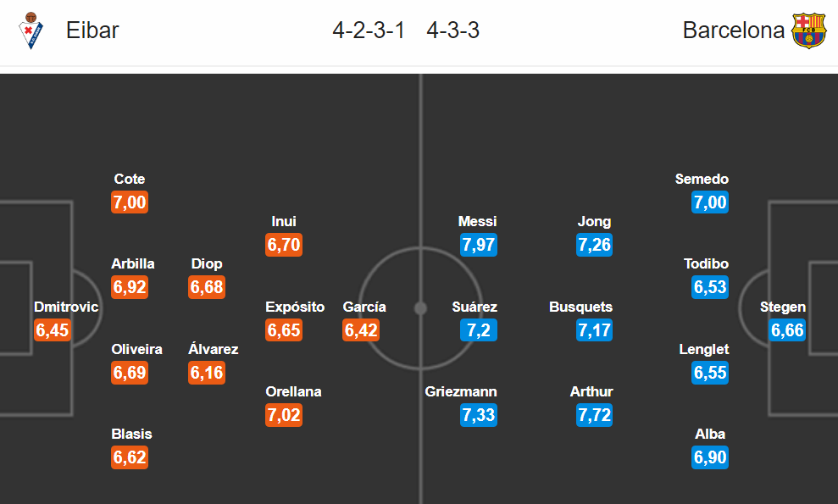Screen dimensions: 838x504
Task: Click Álvarez's 6,16 rating badge
Action: point(207,373)
